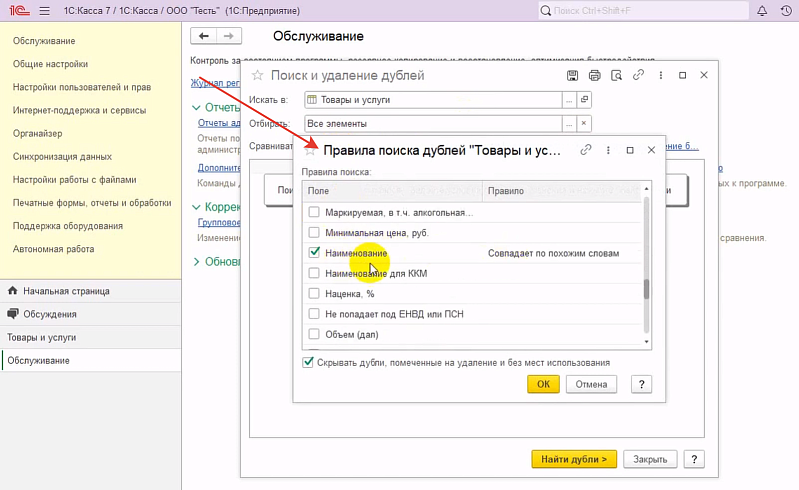Viewport: 799px width, 490px height.
Task: Open selected item button next to Товары и услуги field
Action: pyautogui.click(x=584, y=100)
